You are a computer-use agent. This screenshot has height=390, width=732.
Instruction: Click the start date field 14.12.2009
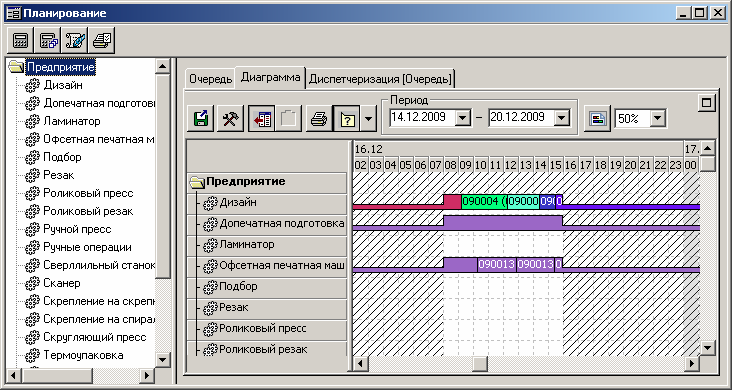click(422, 118)
